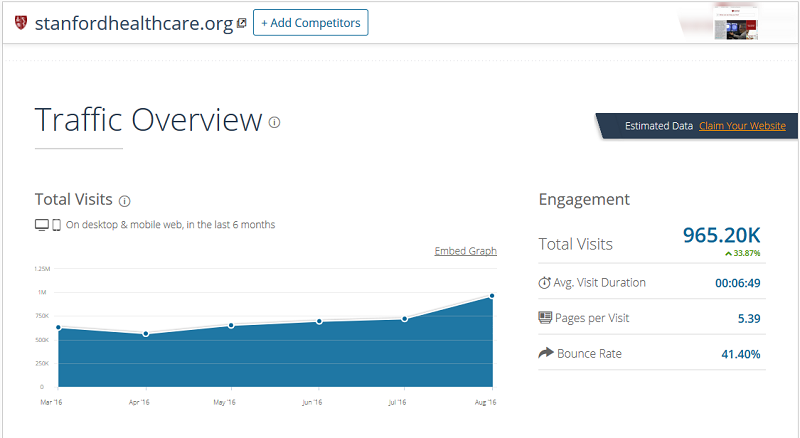The width and height of the screenshot is (800, 438).
Task: Click the Mar '16 x-axis label
Action: [51, 402]
